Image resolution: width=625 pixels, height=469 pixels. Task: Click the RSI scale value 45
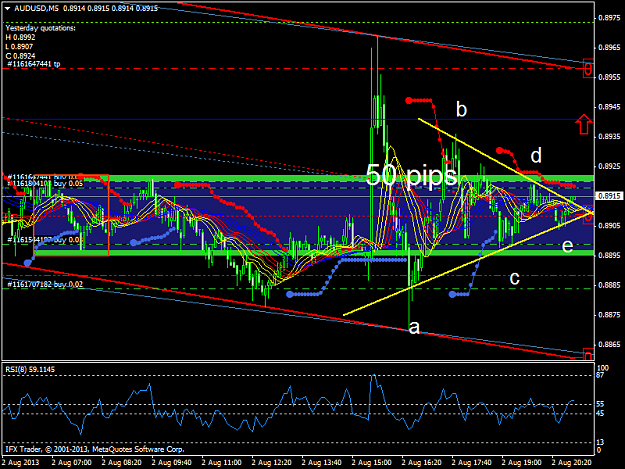600,414
